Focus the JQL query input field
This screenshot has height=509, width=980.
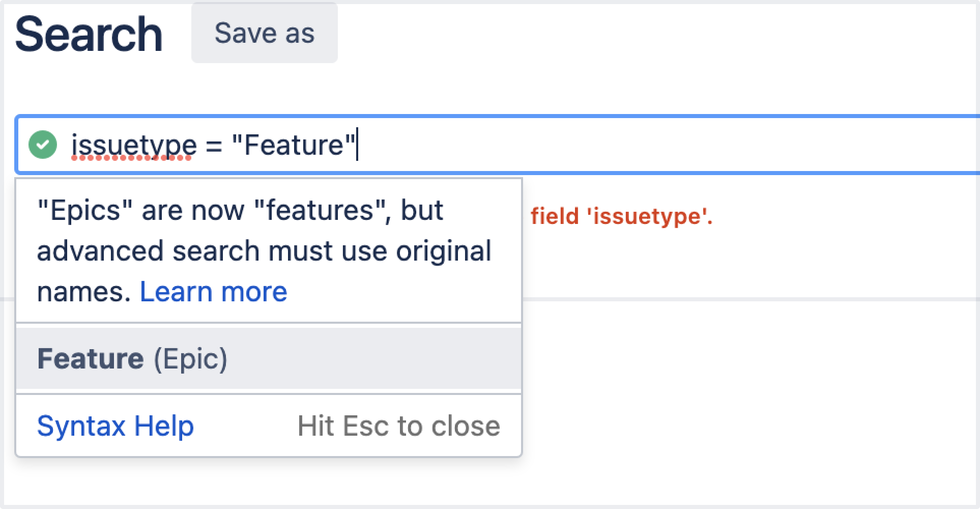(x=498, y=145)
